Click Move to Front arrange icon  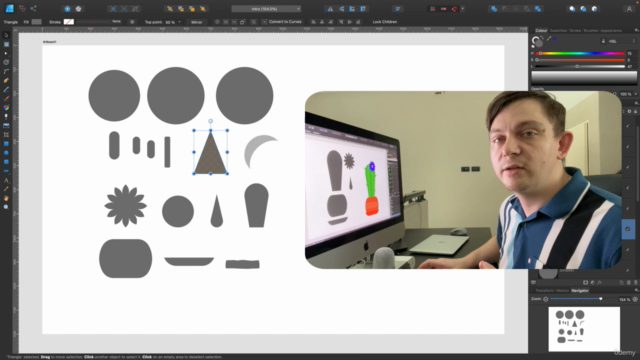pos(203,9)
